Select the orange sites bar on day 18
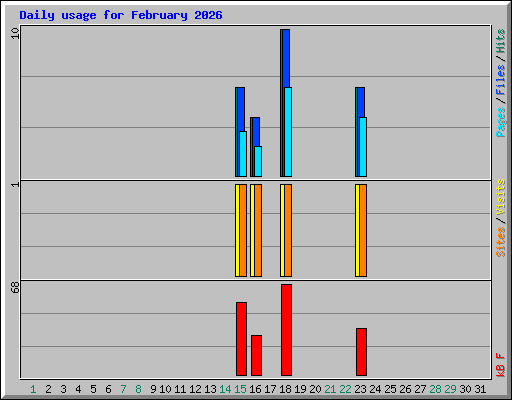Screen dimensions: 512x400 click(288, 230)
